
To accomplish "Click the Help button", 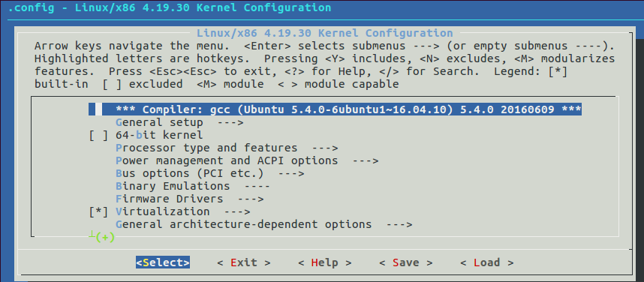I will pos(324,262).
